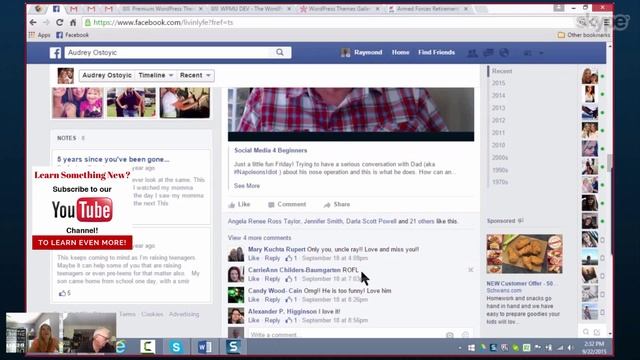Reload the page with refresh icon
640x360 pixels.
coord(60,22)
